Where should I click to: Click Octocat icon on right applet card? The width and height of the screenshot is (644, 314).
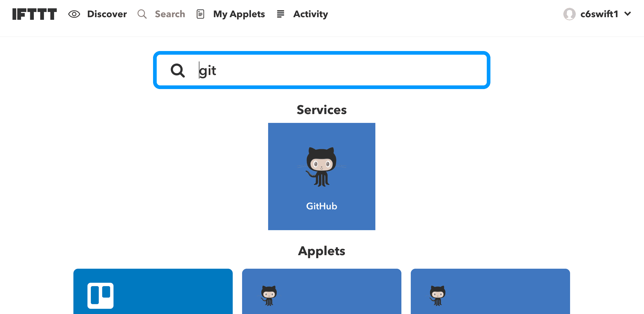point(438,296)
